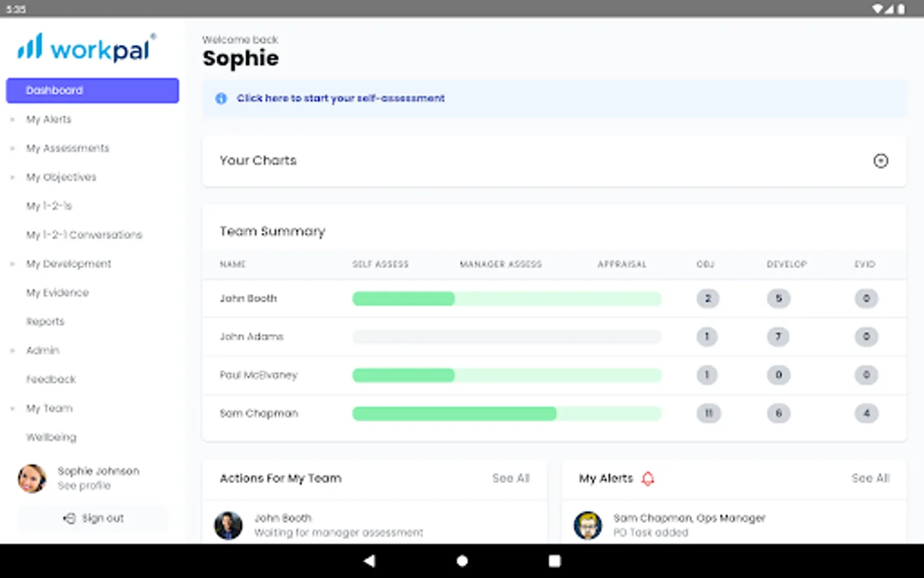
Task: Click John Booth's objectives count badge
Action: click(708, 299)
